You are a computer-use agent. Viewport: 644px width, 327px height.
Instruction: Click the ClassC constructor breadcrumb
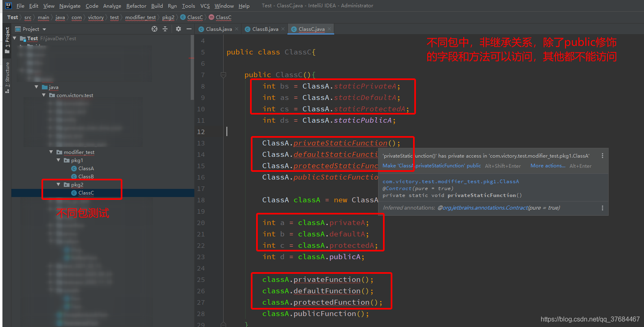coord(220,17)
